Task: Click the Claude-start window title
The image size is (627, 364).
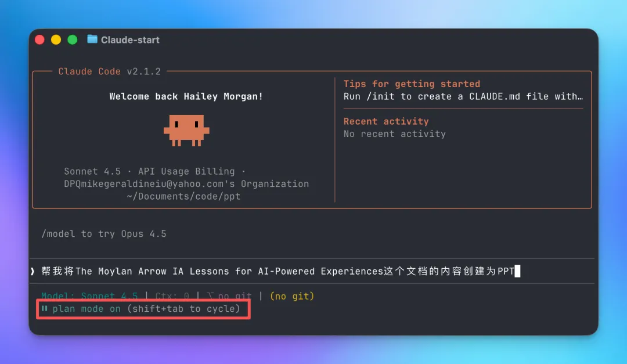Action: 130,39
